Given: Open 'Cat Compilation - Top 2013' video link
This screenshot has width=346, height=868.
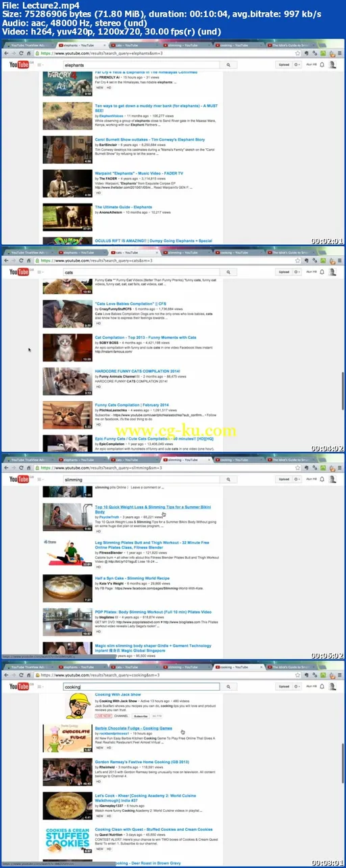Looking at the screenshot, I should click(x=145, y=337).
